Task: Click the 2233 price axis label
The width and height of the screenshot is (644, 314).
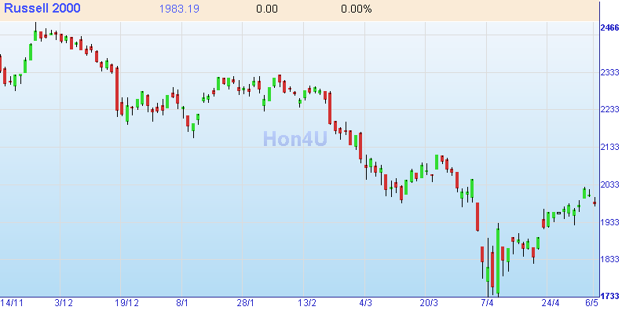Action: [x=610, y=110]
